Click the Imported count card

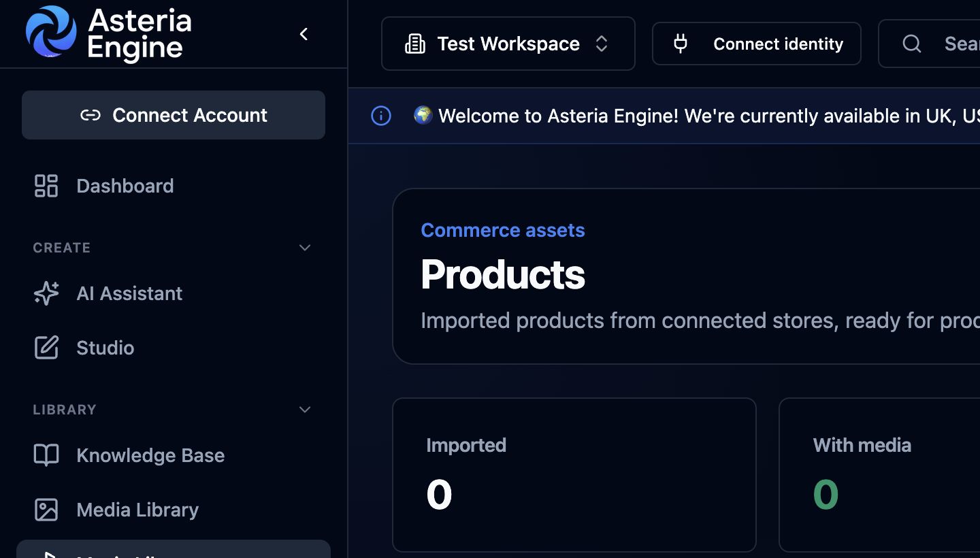[574, 475]
